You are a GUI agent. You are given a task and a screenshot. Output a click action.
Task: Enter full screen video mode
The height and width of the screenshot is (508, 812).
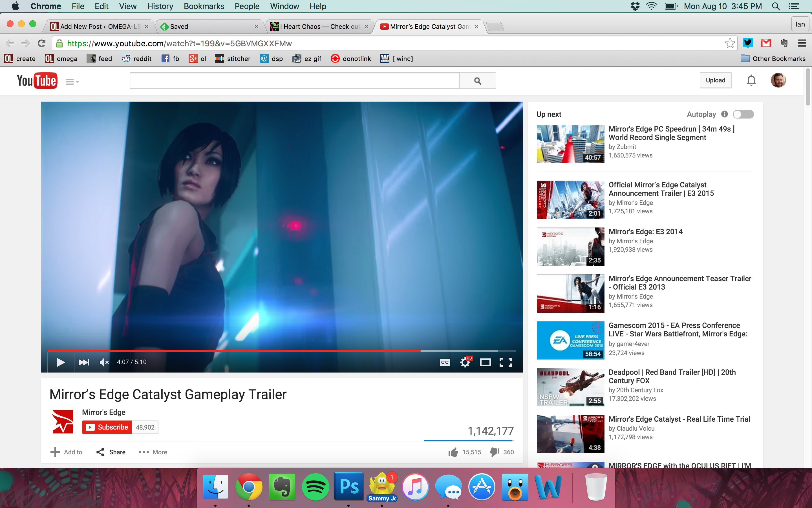(x=506, y=362)
